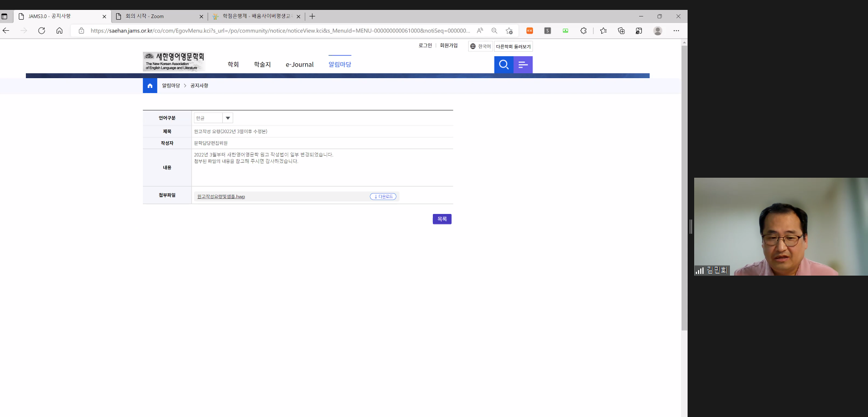
Task: Click the browser refresh button
Action: tap(41, 31)
